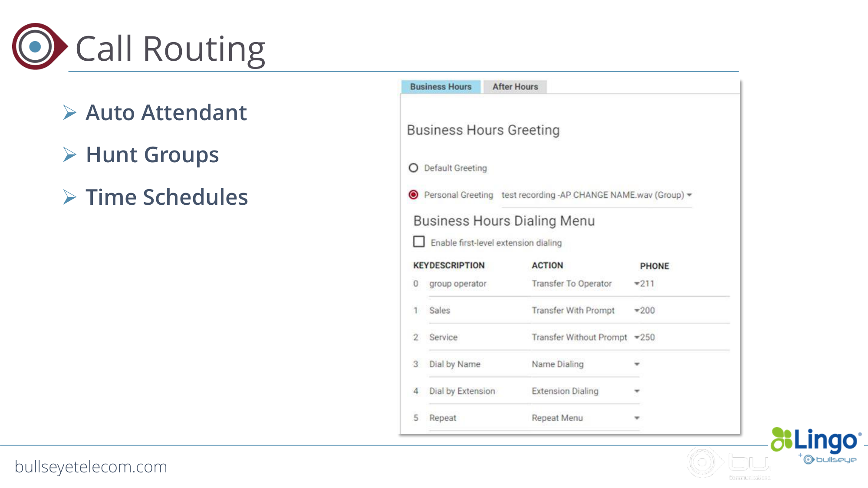
Task: Enable first-level extension dialing checkbox
Action: [419, 242]
